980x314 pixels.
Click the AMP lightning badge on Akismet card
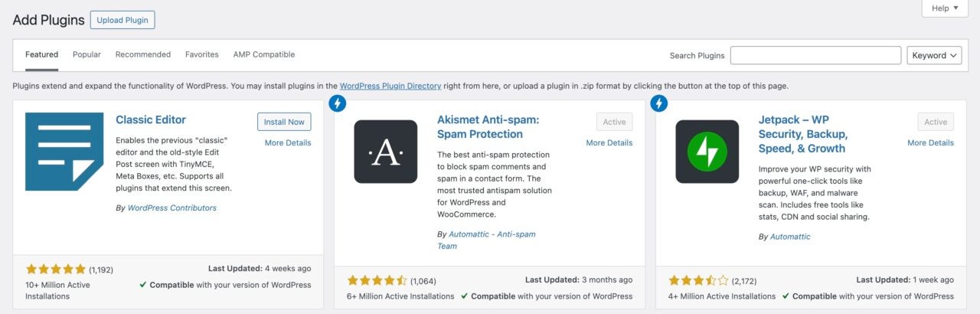(x=337, y=103)
